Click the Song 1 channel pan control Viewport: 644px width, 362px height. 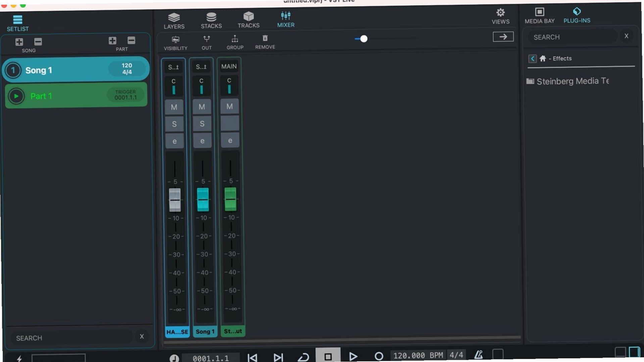coord(201,86)
